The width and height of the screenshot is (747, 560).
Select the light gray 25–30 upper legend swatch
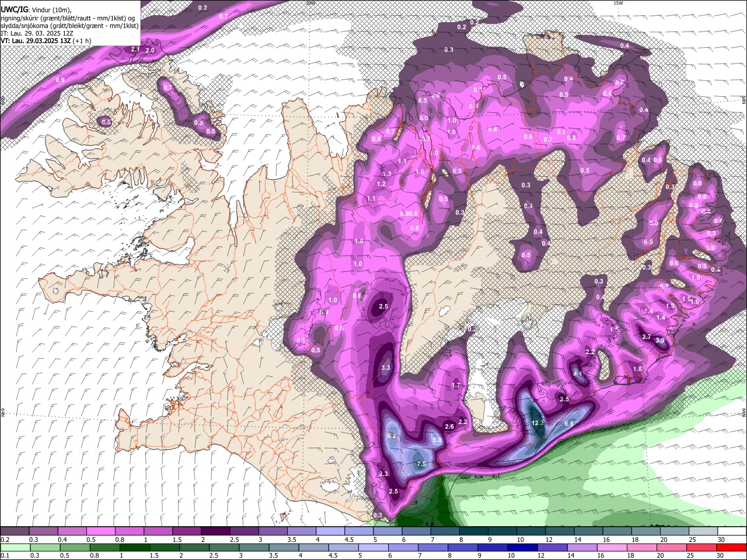(x=704, y=531)
